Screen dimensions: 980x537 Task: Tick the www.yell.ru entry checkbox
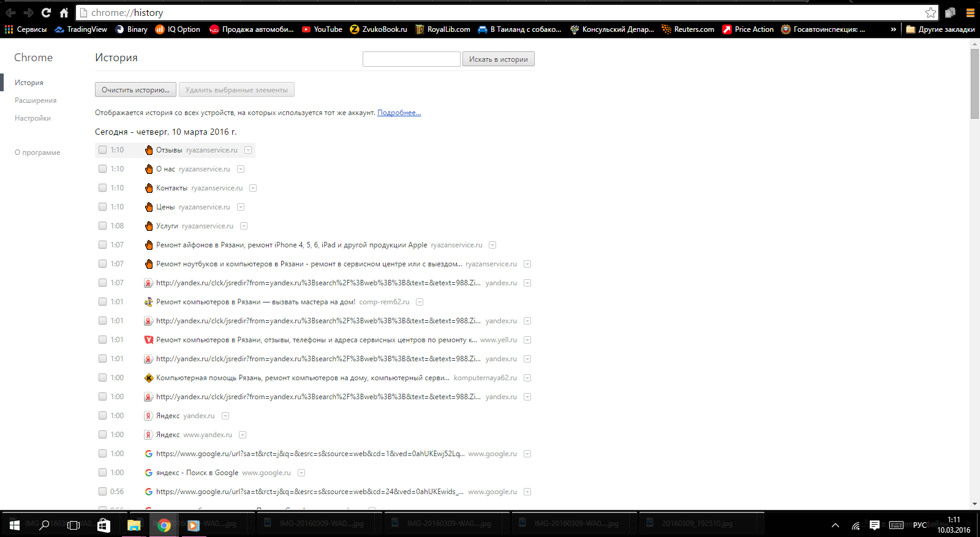coord(103,340)
